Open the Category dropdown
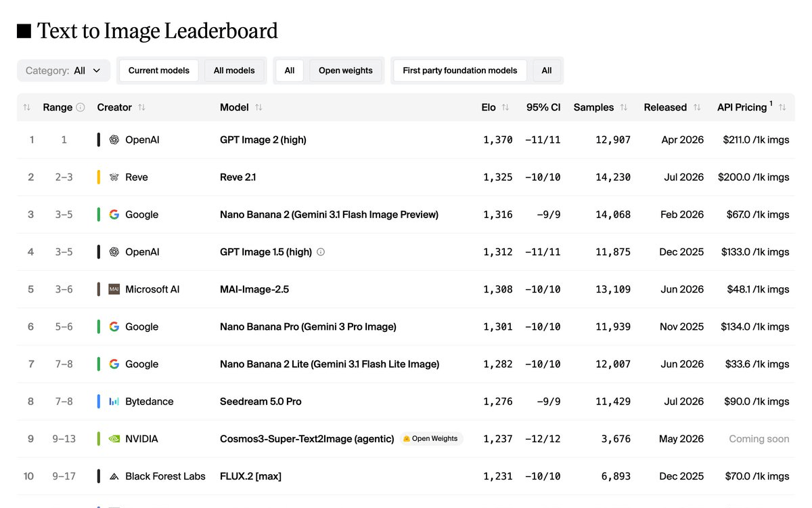 point(64,70)
